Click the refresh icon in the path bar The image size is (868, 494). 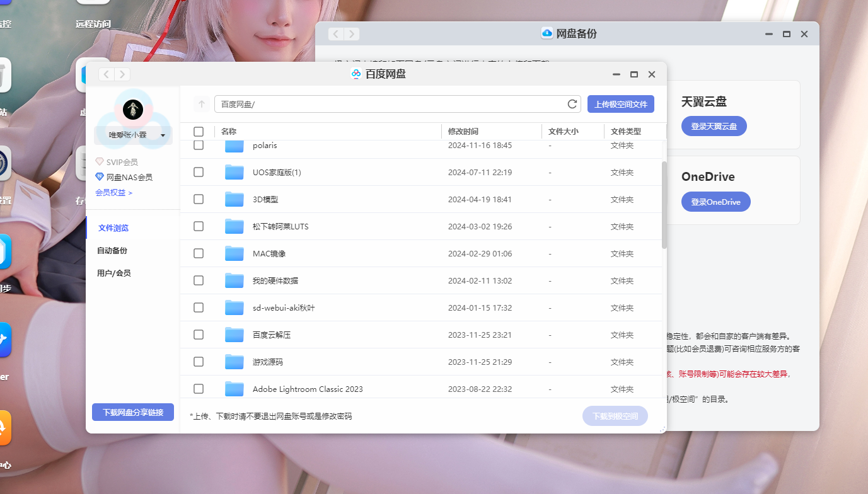(x=572, y=104)
